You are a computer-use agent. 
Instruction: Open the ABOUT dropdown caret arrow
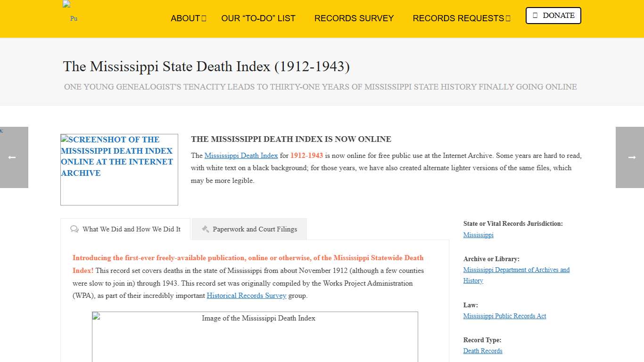[204, 18]
